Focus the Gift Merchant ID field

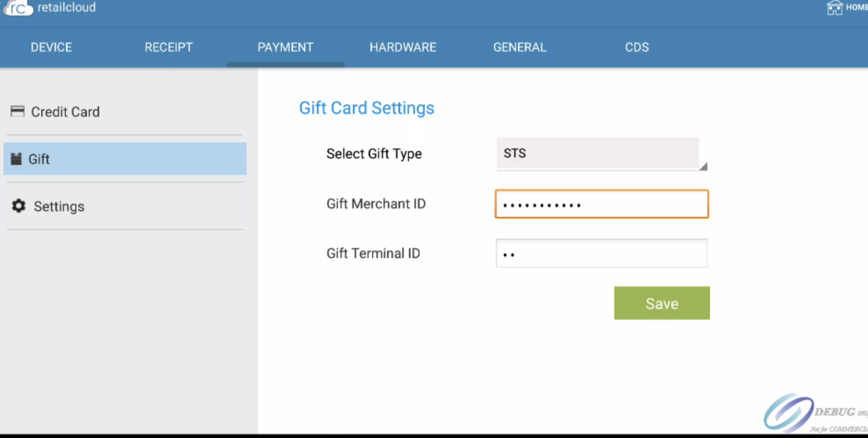click(602, 204)
